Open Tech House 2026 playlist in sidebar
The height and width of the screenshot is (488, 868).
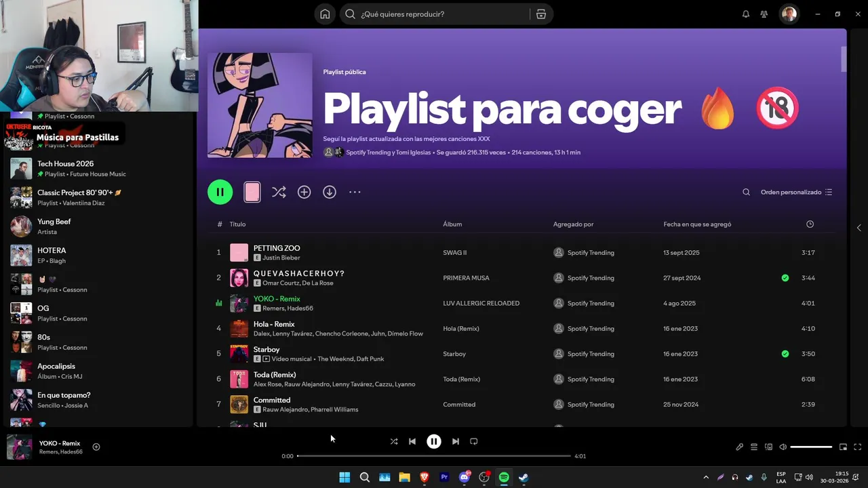(x=98, y=169)
